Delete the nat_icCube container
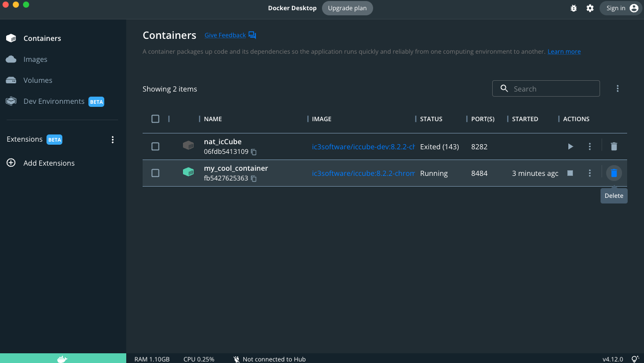This screenshot has width=644, height=363. click(614, 147)
